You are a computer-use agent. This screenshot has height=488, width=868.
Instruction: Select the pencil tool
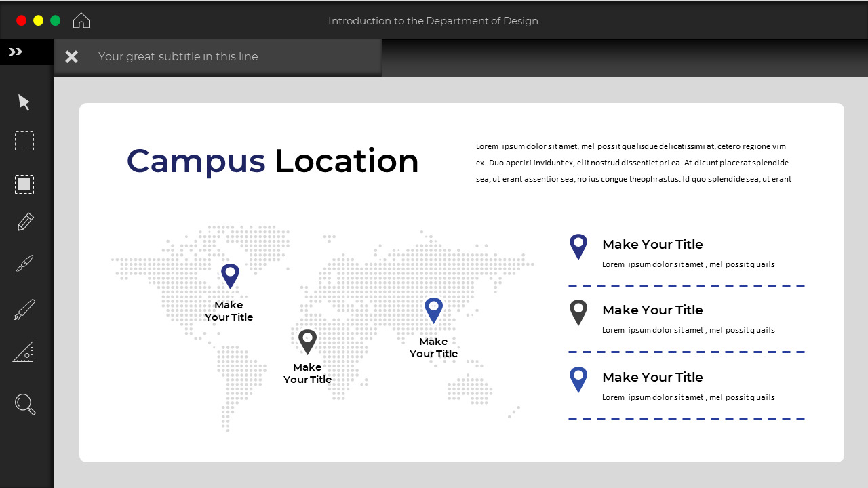(x=24, y=222)
